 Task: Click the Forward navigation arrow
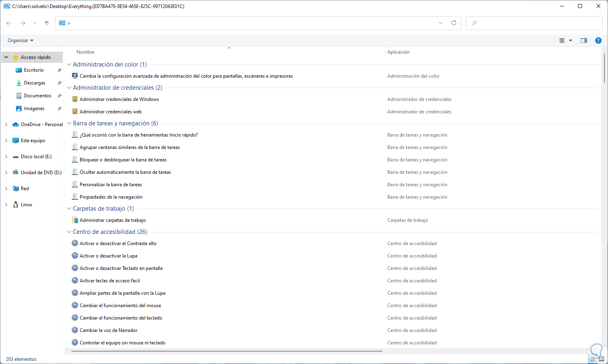tap(23, 23)
